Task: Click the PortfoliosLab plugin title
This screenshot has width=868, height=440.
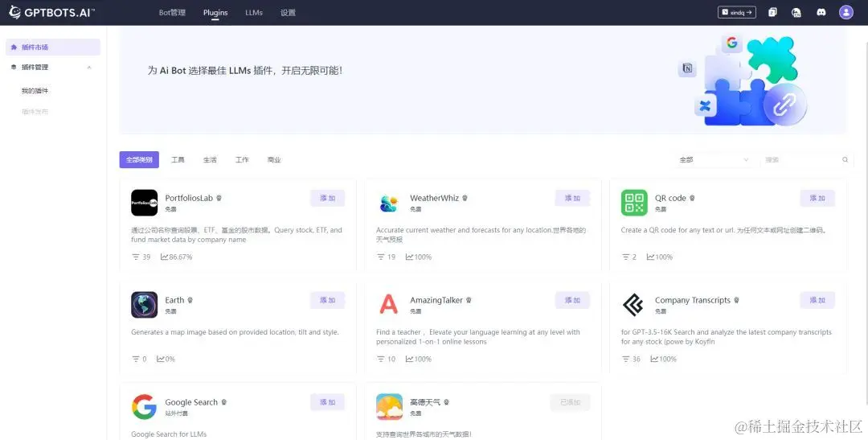Action: [189, 198]
